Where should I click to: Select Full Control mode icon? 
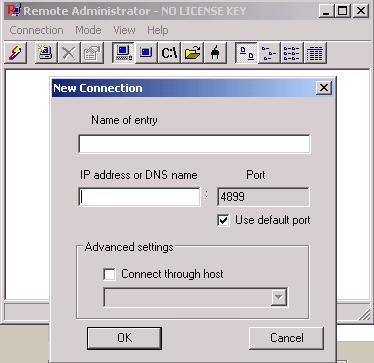pyautogui.click(x=123, y=53)
